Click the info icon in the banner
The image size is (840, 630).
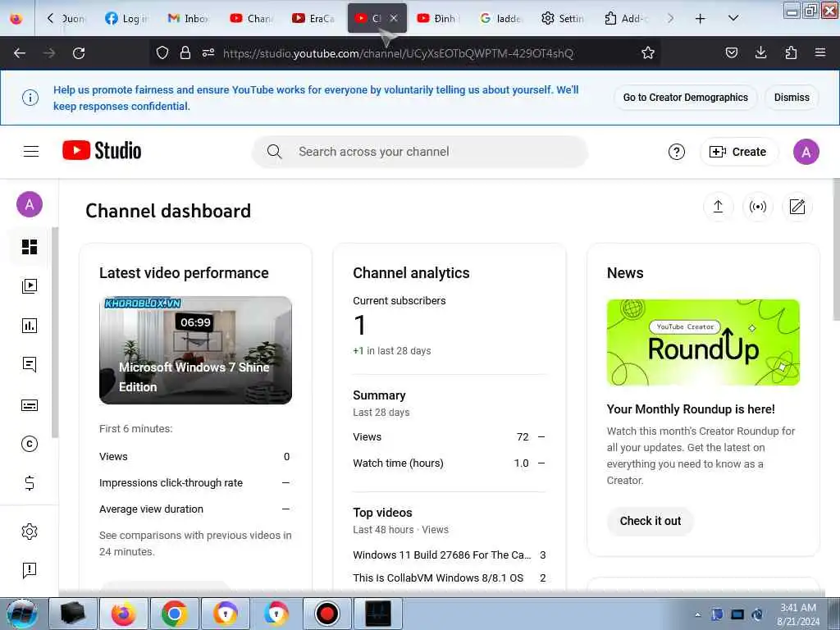tap(30, 98)
